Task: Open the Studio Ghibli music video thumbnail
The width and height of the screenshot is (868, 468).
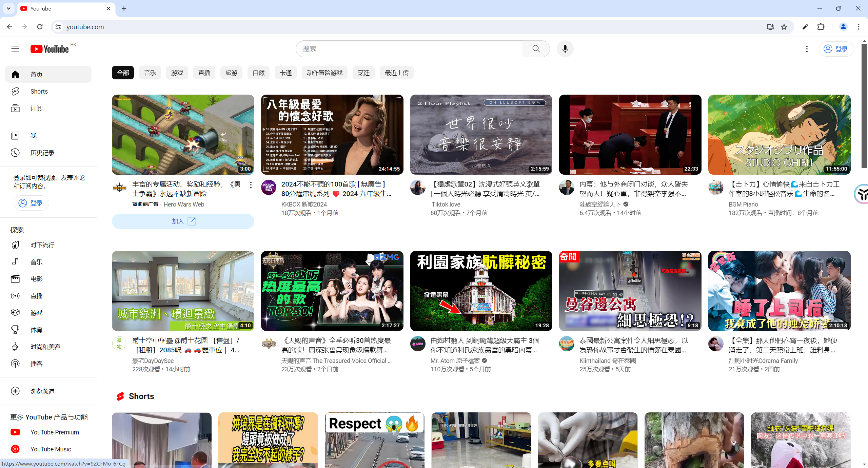Action: pos(779,135)
